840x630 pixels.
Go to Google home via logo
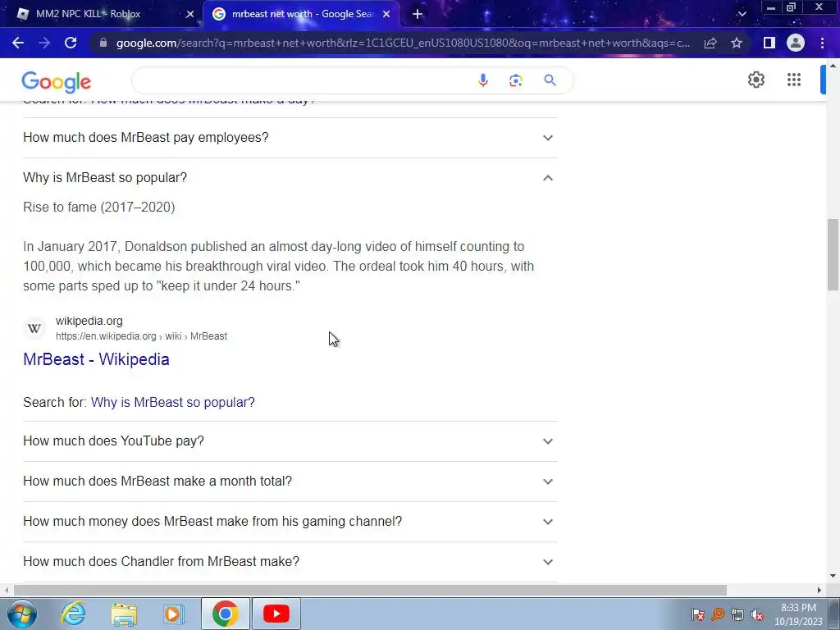click(x=57, y=82)
